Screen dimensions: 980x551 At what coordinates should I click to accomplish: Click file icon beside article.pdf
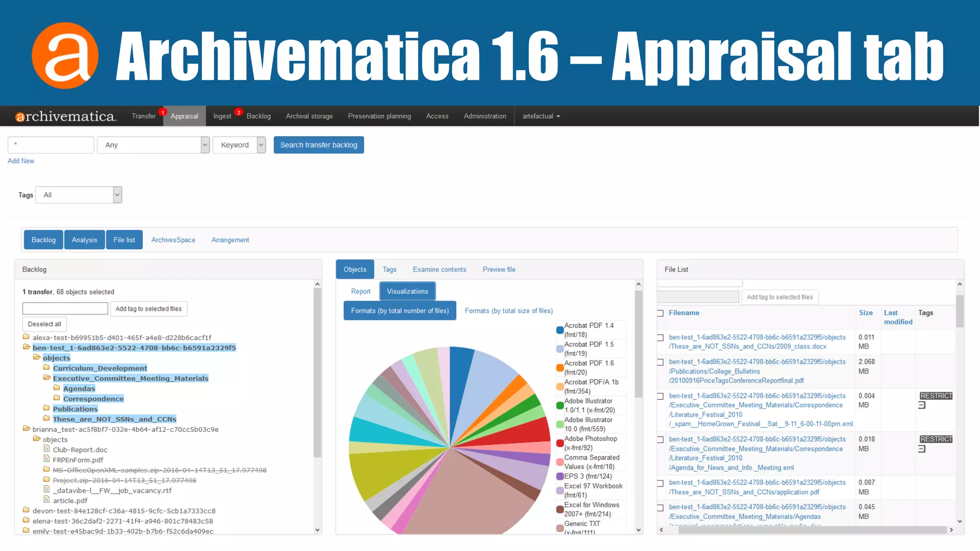pyautogui.click(x=46, y=500)
